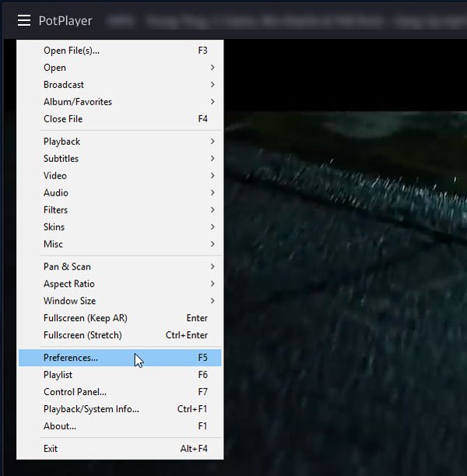
Task: Open the Album/Favorites submenu
Action: point(78,102)
